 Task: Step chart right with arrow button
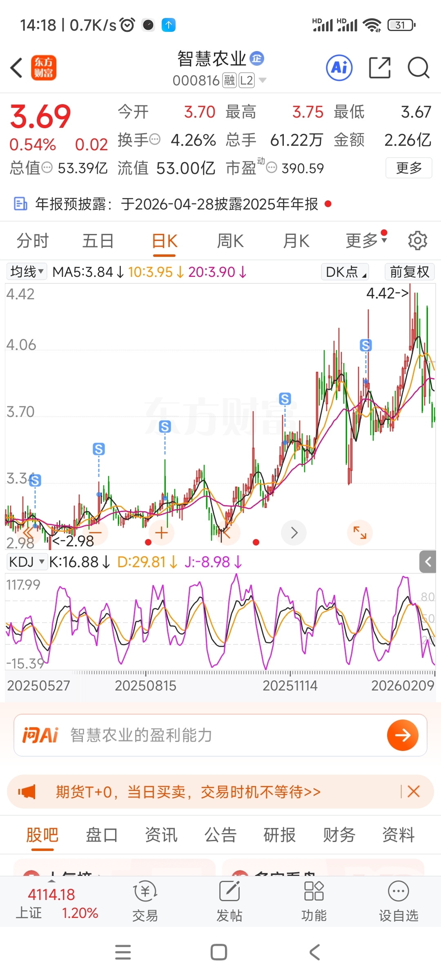[294, 533]
